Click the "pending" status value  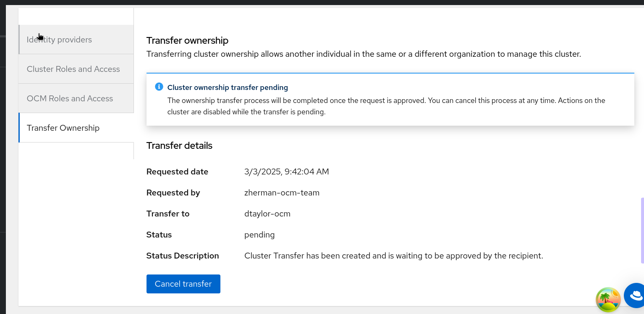coord(259,235)
